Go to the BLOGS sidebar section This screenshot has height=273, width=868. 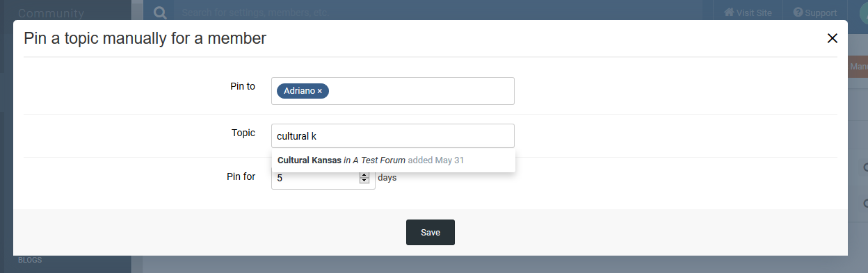[x=30, y=260]
